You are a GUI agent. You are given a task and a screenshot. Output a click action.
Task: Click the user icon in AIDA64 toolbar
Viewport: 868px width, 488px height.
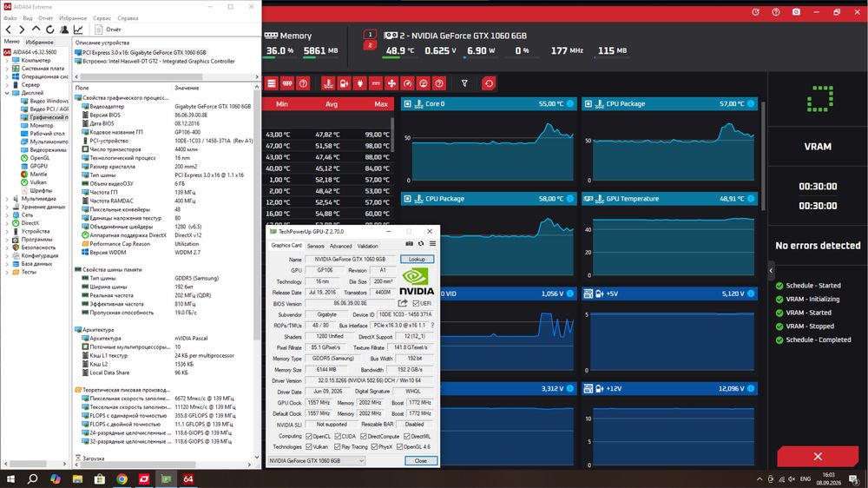pyautogui.click(x=64, y=30)
